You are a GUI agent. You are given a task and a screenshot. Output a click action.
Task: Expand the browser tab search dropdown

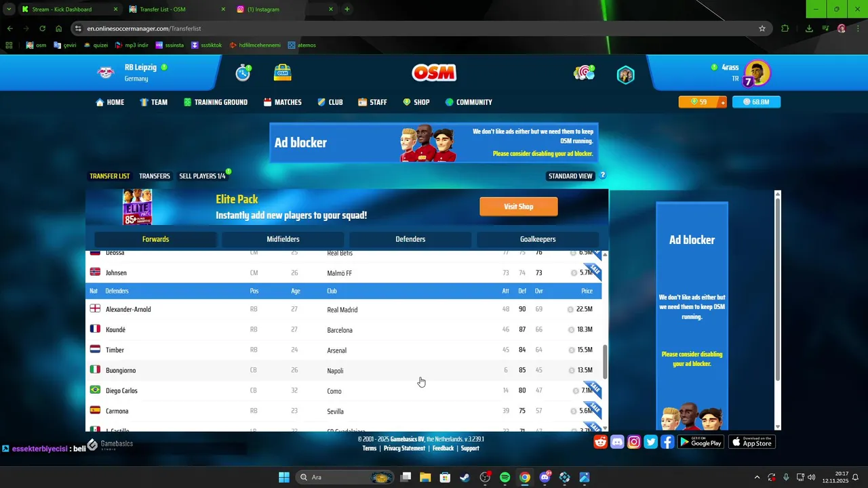pyautogui.click(x=9, y=9)
